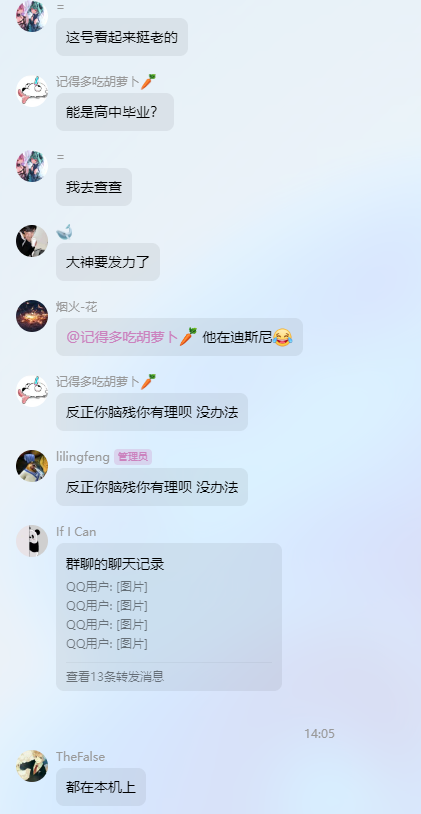Click the avatar next to 这号看起来挺老的
This screenshot has height=814, width=421.
click(x=32, y=16)
